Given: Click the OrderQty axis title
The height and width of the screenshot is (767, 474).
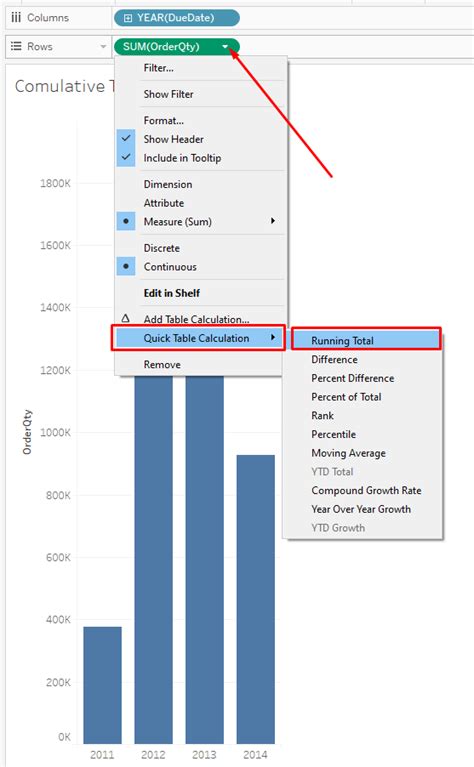Looking at the screenshot, I should (x=27, y=432).
